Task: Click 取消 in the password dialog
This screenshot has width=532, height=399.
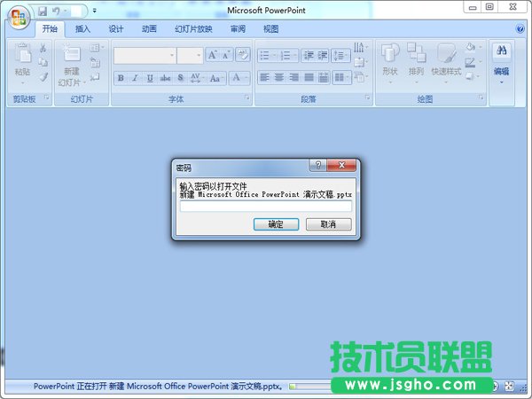Action: pos(328,224)
